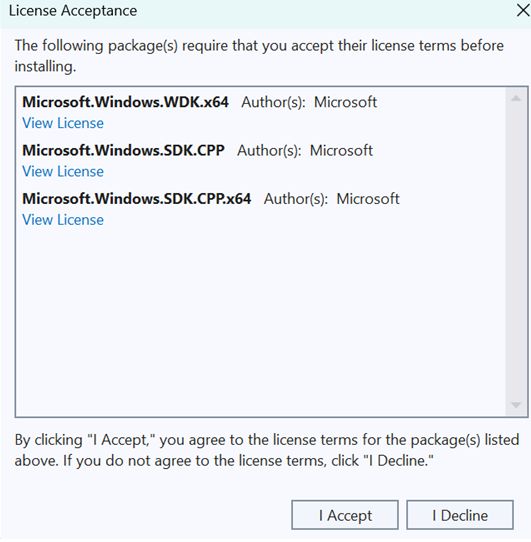Screen dimensions: 531x542
Task: Click the I Accept button
Action: click(345, 515)
